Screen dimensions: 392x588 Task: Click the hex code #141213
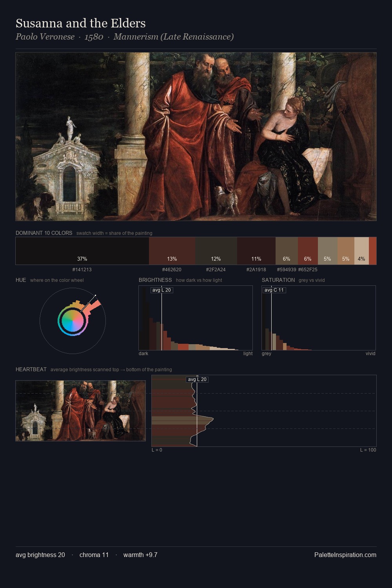point(82,270)
